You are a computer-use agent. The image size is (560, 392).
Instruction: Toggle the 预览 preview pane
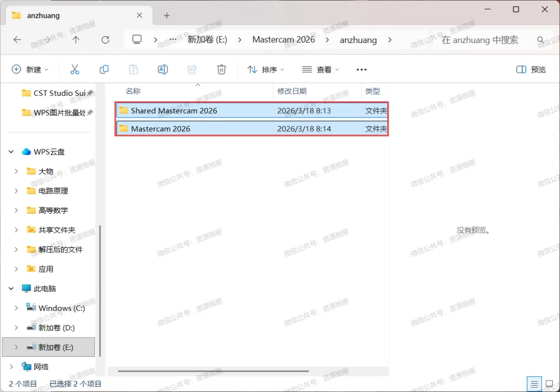(x=531, y=69)
